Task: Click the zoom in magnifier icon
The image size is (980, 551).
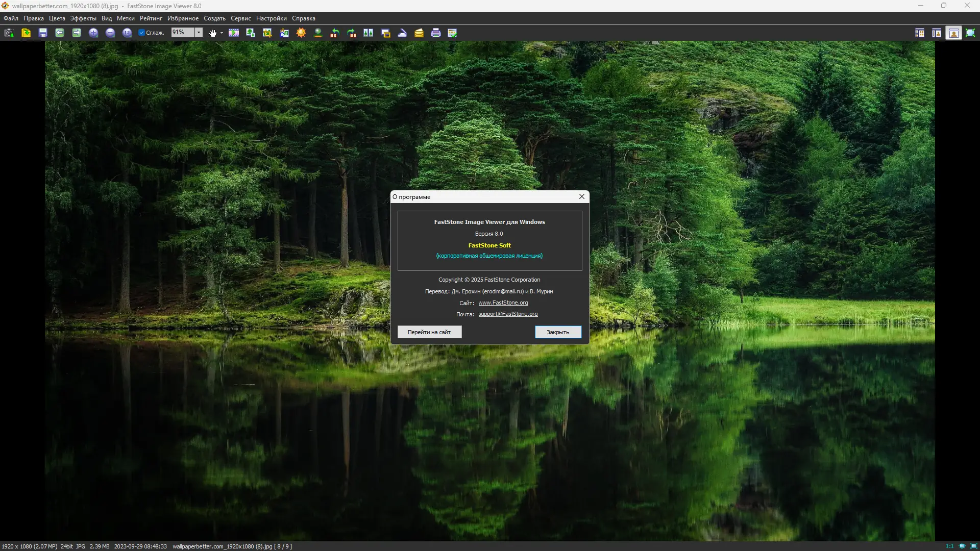Action: [93, 33]
